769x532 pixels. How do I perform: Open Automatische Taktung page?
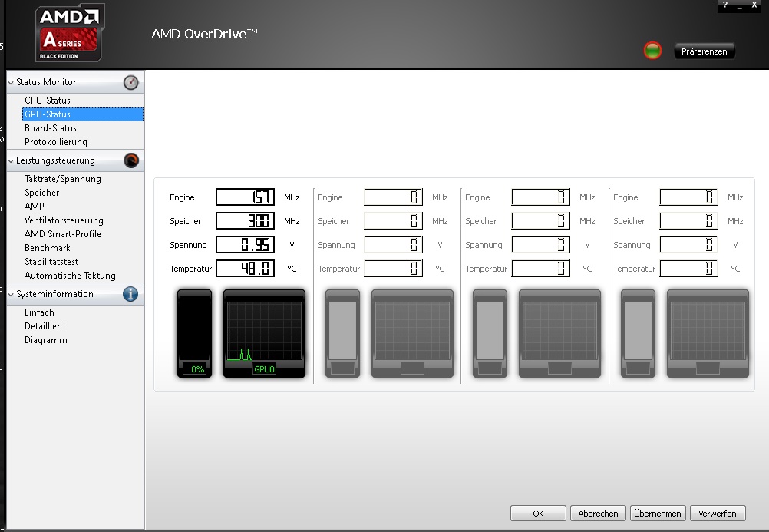[70, 276]
